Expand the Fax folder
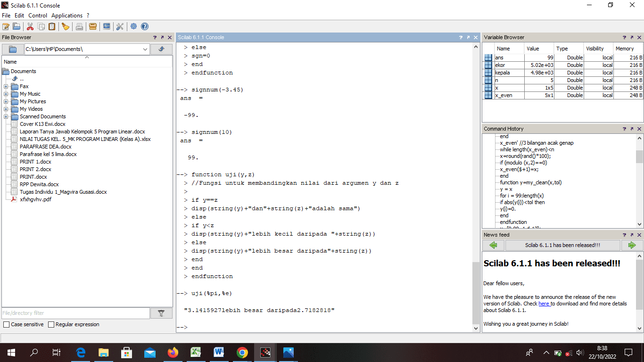 pos(6,86)
